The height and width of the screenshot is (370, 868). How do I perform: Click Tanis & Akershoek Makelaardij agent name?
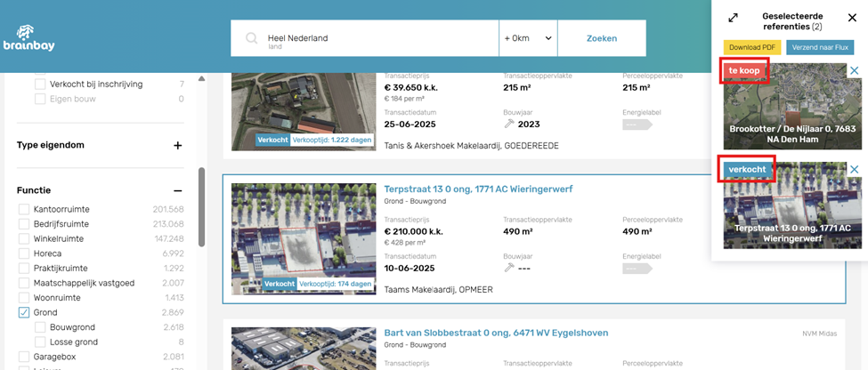(x=472, y=146)
